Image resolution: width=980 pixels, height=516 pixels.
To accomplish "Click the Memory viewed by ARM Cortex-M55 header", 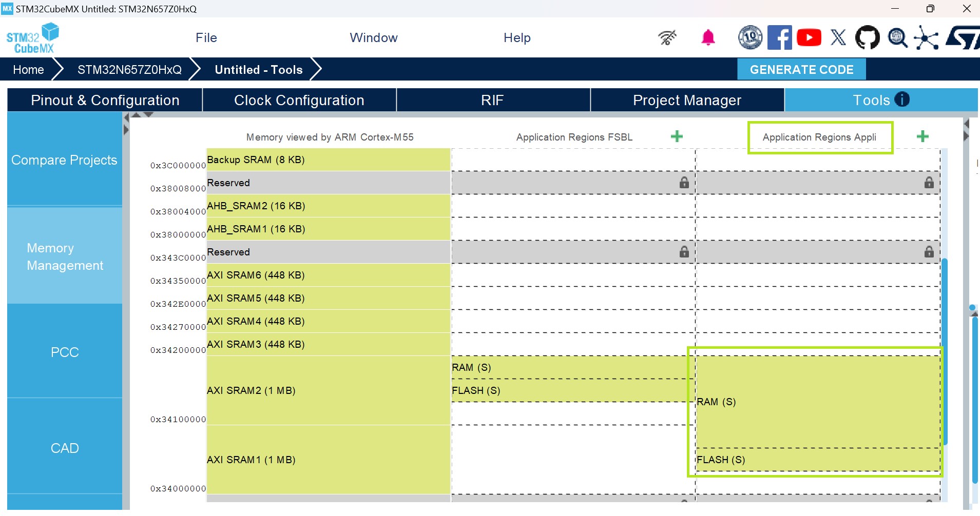I will click(330, 137).
